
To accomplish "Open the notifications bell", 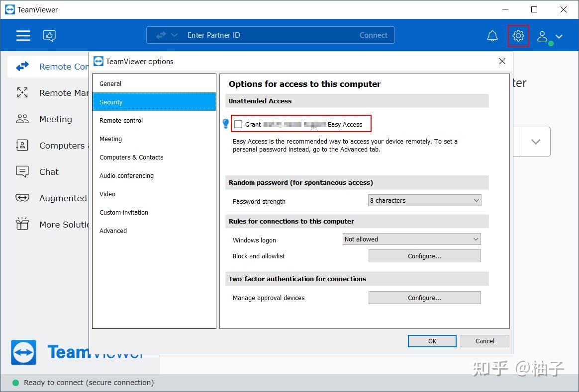I will tap(492, 36).
